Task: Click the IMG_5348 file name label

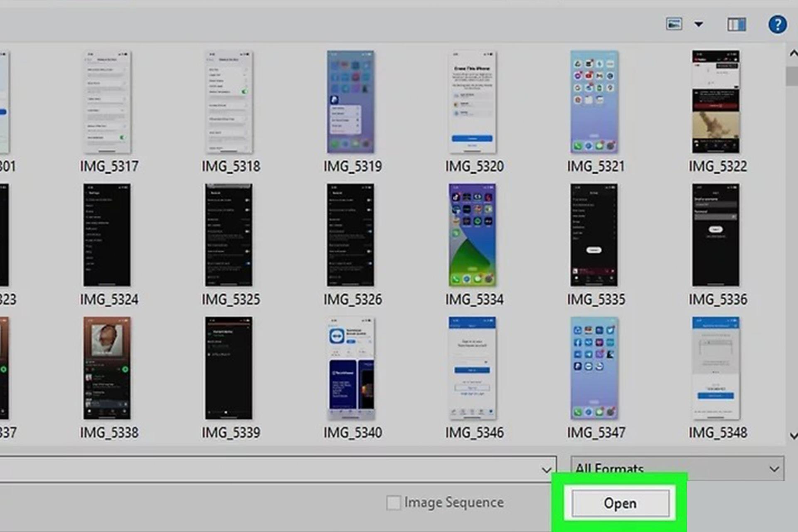Action: coord(718,433)
